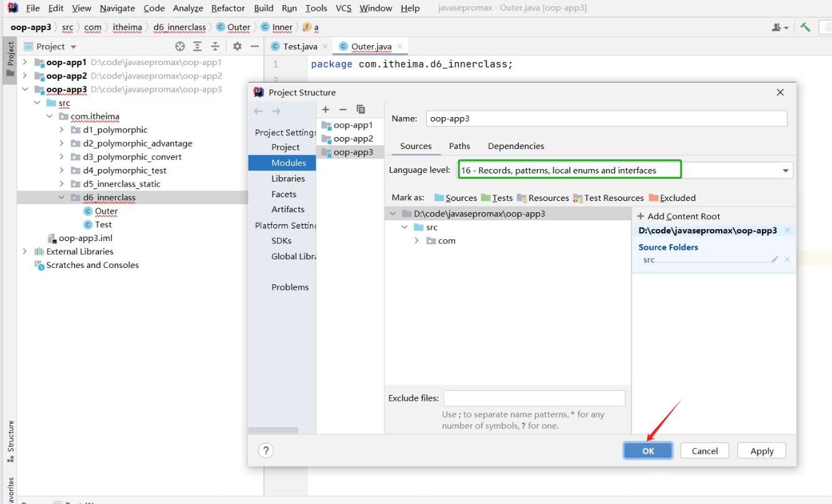
Task: Open the Build menu
Action: tap(264, 8)
